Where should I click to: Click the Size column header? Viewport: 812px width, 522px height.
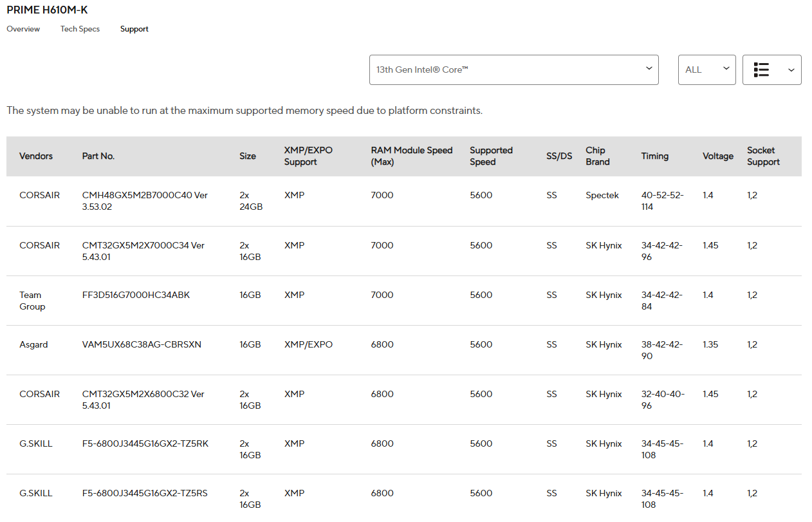pos(248,156)
